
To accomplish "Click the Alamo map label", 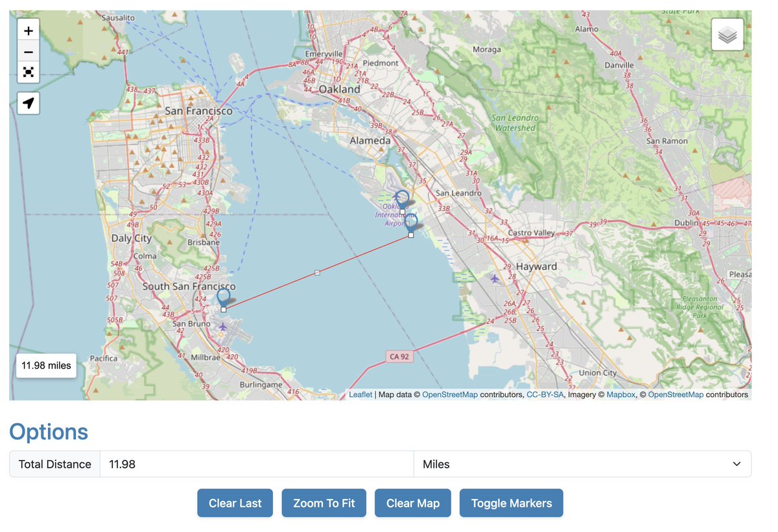I will [587, 29].
